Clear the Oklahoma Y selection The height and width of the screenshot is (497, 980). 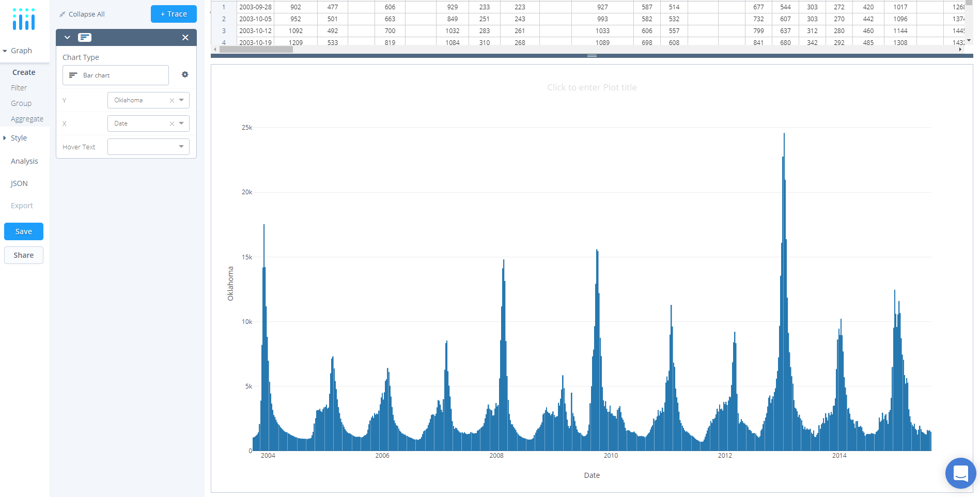(172, 100)
